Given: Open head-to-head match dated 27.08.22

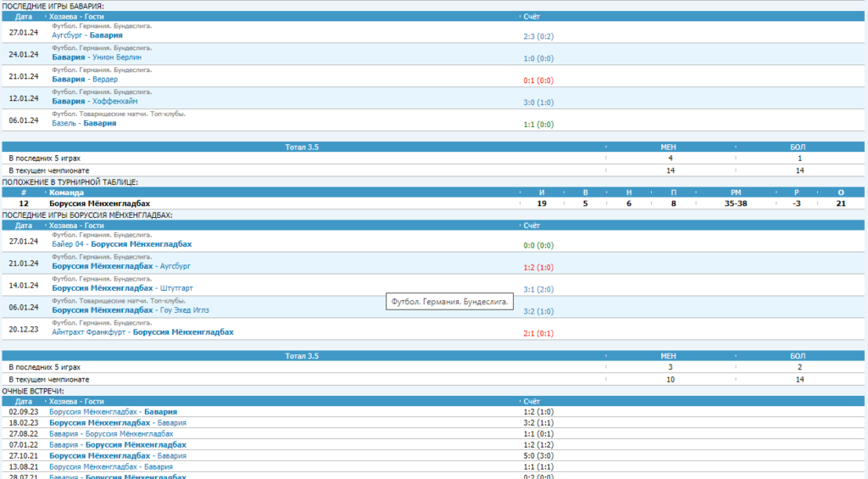Looking at the screenshot, I should 111,434.
